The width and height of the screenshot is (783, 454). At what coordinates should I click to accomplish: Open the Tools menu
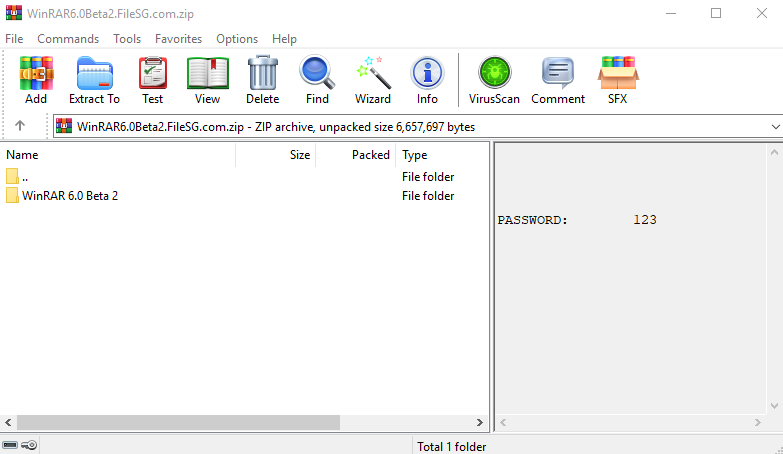[x=127, y=39]
